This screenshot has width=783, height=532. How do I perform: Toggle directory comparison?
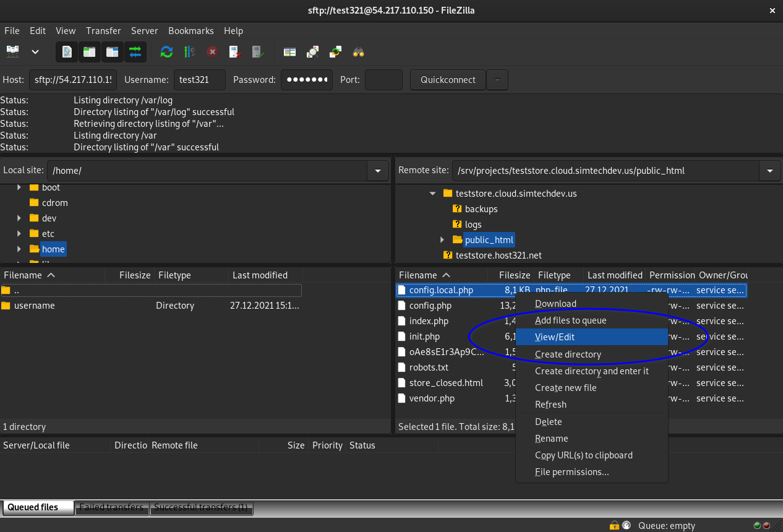click(289, 52)
